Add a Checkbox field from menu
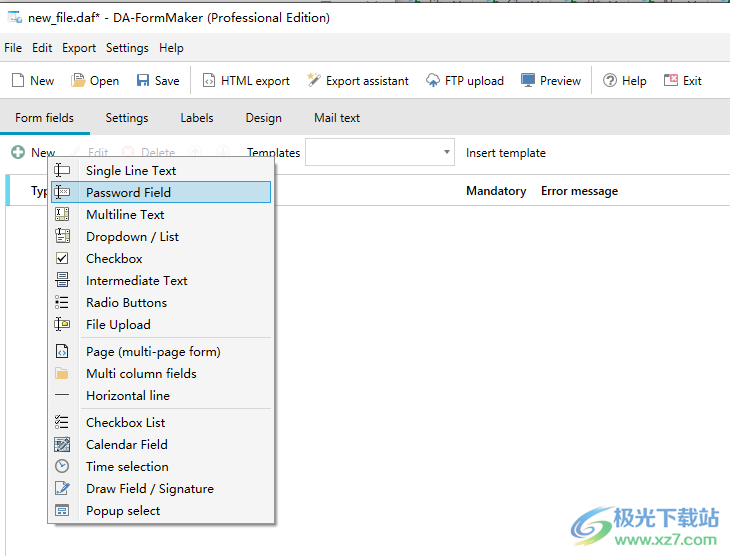Screen dimensions: 730x556 coord(114,259)
